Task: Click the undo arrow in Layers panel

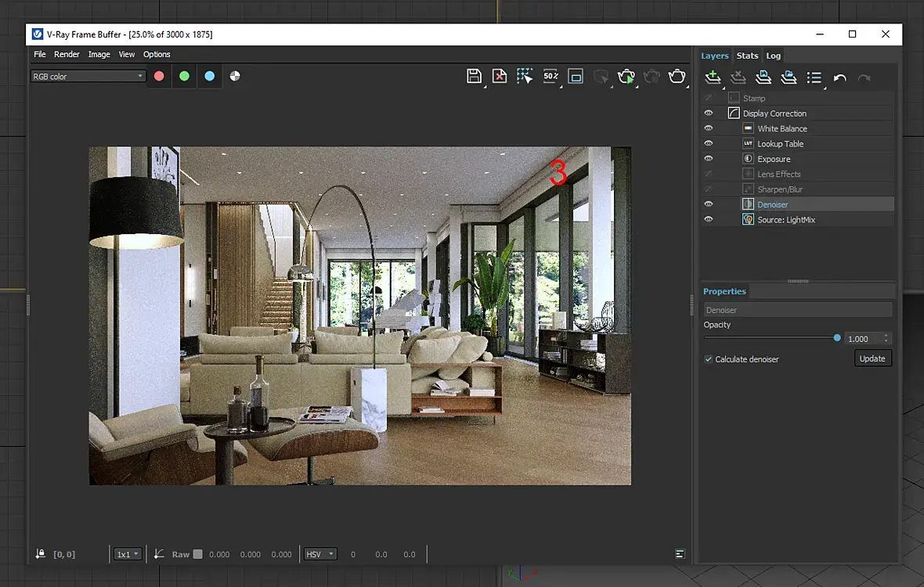Action: 839,77
